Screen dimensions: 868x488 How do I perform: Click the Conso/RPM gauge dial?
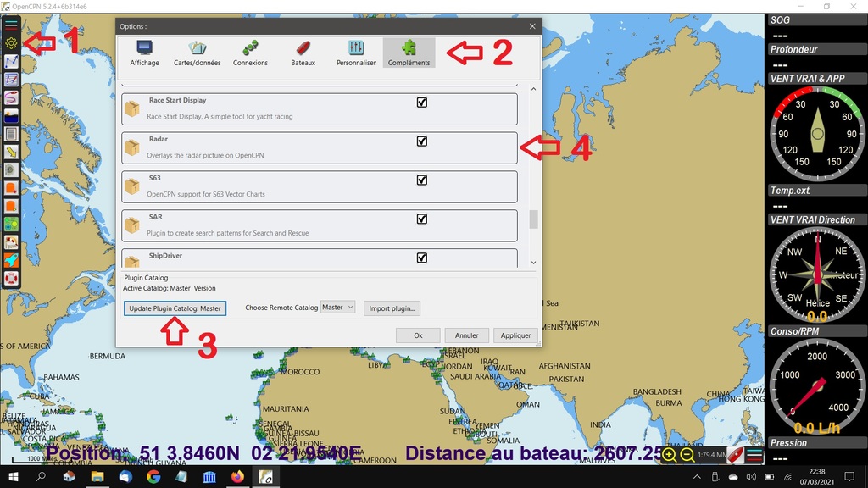pos(817,386)
